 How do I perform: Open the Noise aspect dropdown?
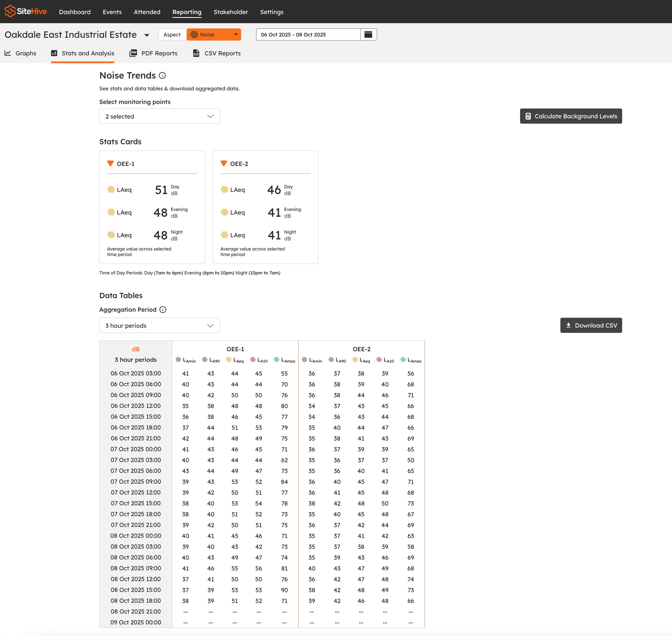coord(214,34)
